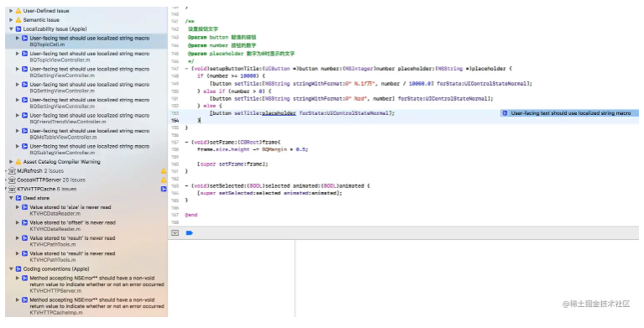The image size is (644, 328).
Task: Click 'setupButtonTitle:' method declaration line
Action: [348, 69]
